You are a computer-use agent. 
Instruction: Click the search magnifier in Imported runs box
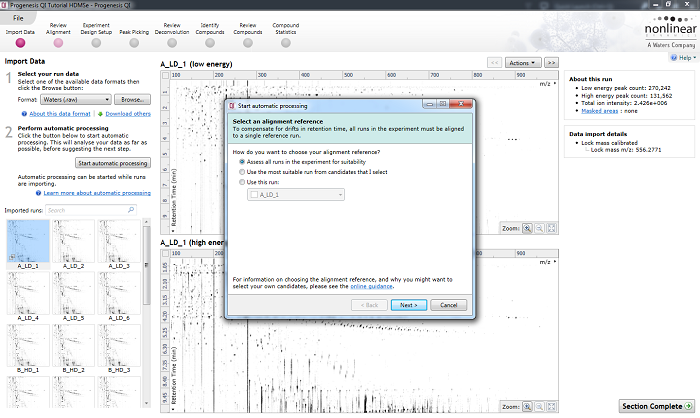pyautogui.click(x=131, y=210)
